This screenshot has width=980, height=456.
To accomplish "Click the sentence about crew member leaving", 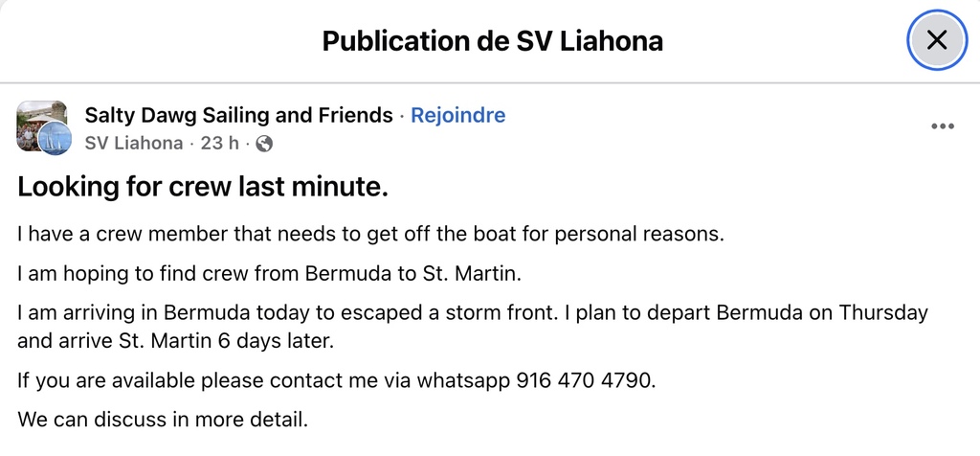I will click(370, 234).
